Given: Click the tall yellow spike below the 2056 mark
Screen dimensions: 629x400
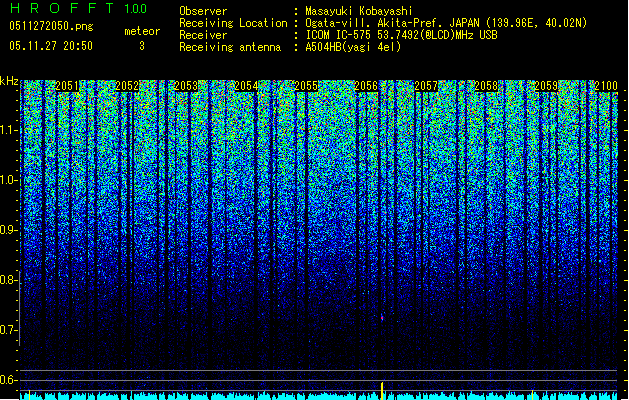Looking at the screenshot, I should click(x=382, y=391).
